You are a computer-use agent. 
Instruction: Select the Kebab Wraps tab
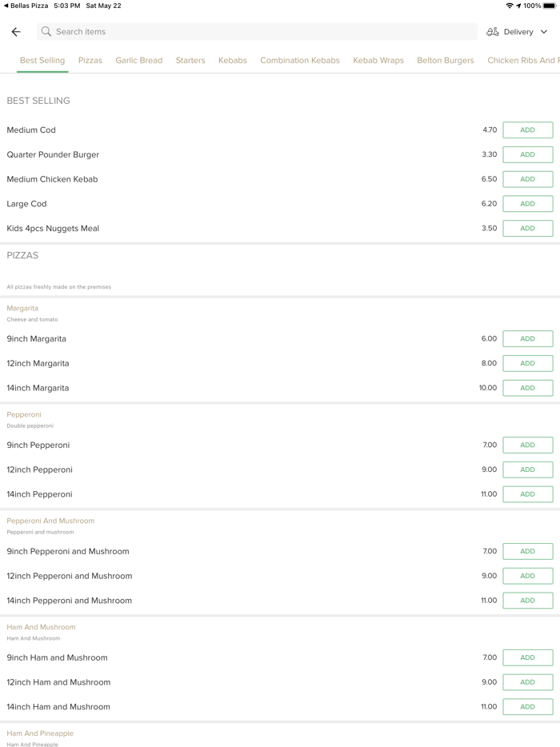tap(378, 60)
